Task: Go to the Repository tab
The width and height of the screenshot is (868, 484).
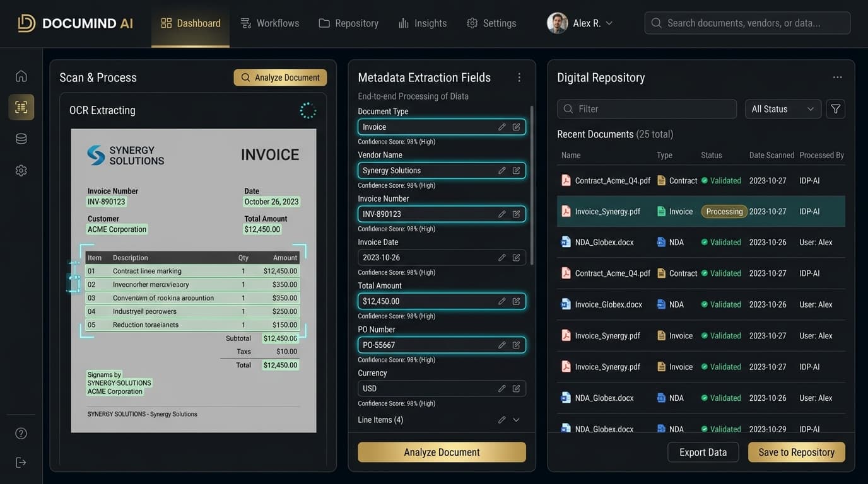Action: pos(348,23)
